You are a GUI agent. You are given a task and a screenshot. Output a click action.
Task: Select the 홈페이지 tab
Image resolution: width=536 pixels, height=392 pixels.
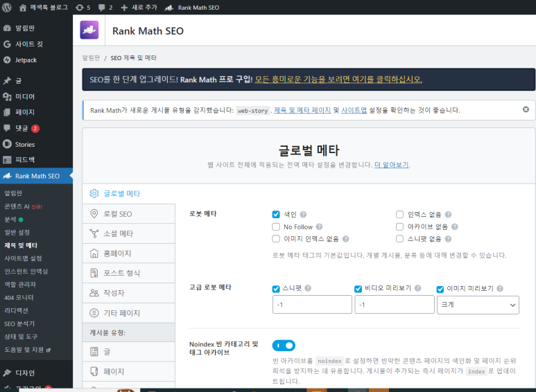128,253
